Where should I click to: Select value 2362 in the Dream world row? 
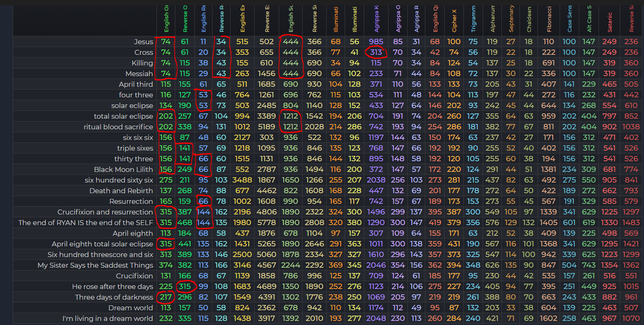coord(267,308)
